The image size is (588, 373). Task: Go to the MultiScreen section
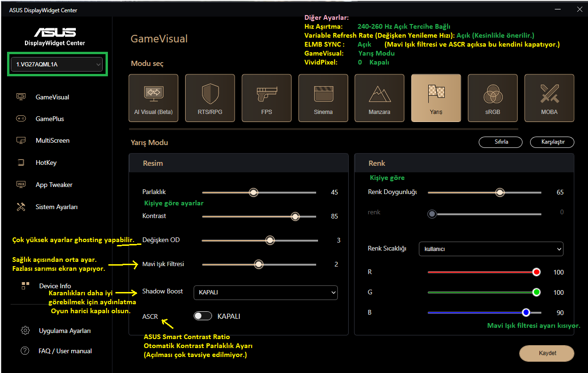(52, 140)
